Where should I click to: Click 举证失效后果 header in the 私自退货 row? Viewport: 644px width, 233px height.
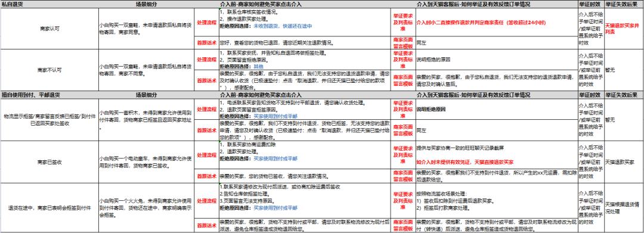624,5
